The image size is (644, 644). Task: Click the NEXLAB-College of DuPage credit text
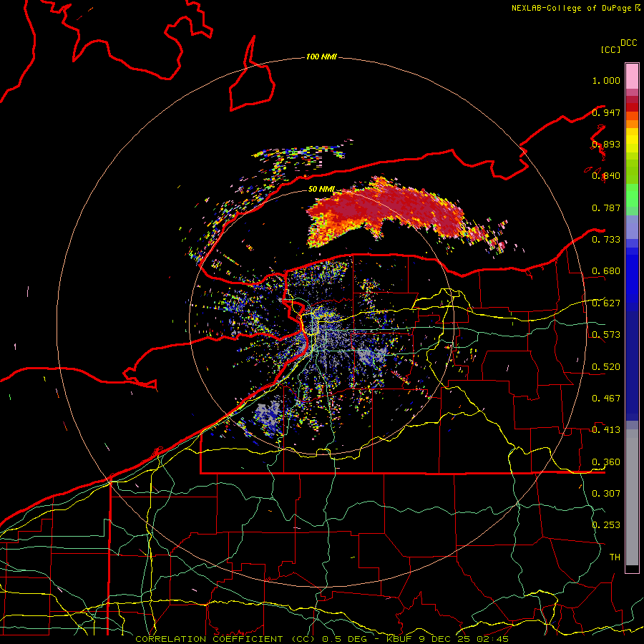pos(571,8)
